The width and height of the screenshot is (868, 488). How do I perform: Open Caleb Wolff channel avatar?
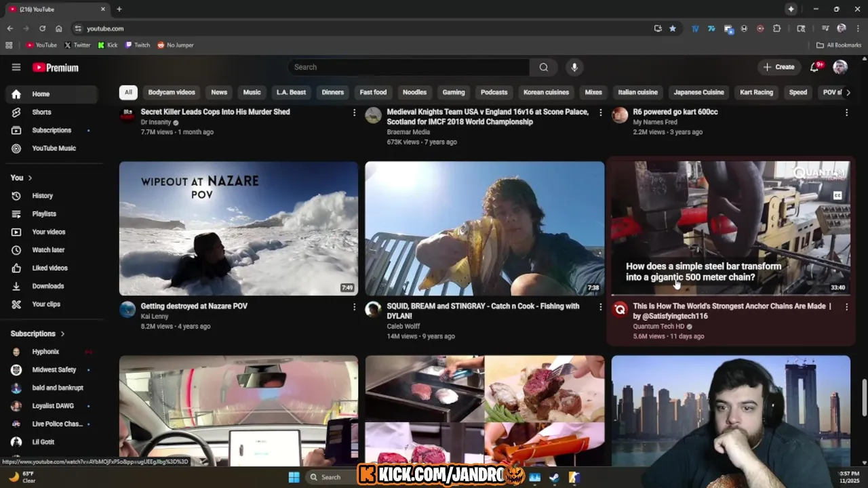(373, 310)
